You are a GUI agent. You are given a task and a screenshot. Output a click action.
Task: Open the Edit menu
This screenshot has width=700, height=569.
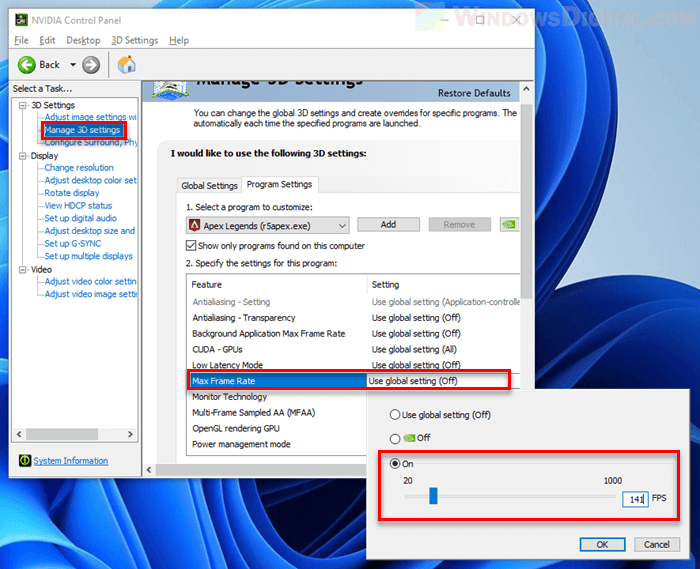pos(47,40)
